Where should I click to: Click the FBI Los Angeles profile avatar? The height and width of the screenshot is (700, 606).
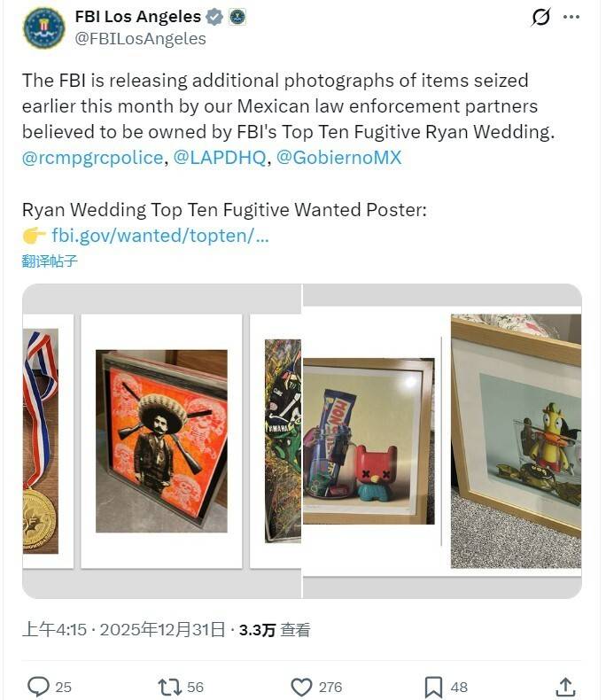tap(43, 27)
